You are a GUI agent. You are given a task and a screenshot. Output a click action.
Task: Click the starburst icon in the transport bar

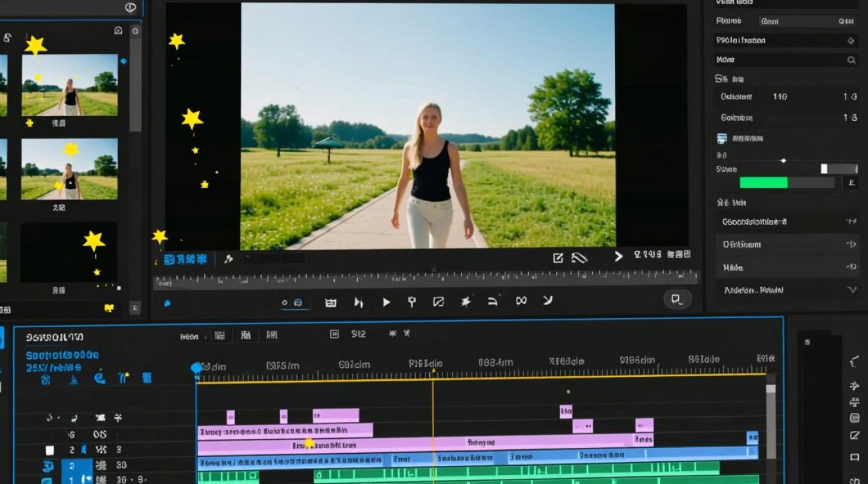466,301
